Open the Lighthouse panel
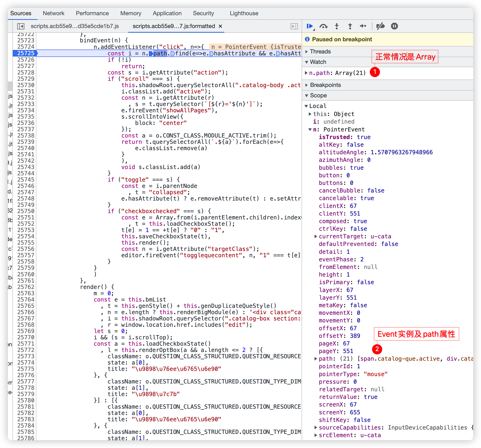The image size is (481, 448). (244, 13)
